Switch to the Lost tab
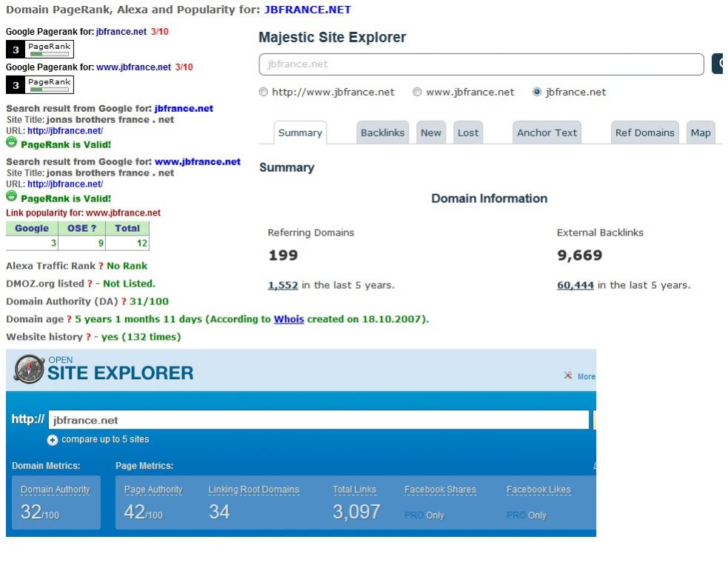The height and width of the screenshot is (568, 728). click(x=468, y=133)
